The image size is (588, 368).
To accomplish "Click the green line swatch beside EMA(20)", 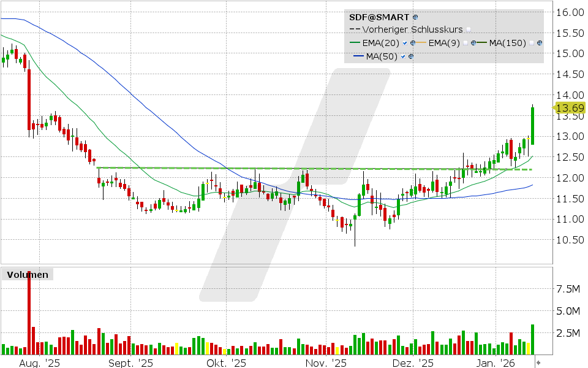I will (x=354, y=43).
